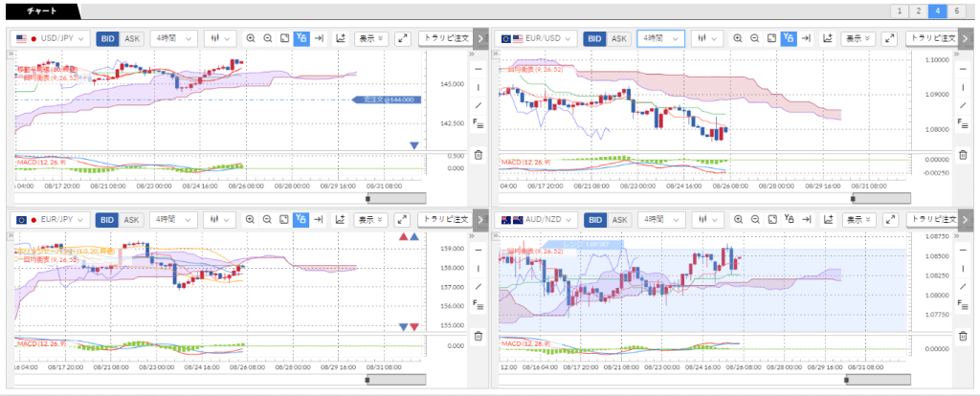Switch to the single-chart layout

[900, 11]
